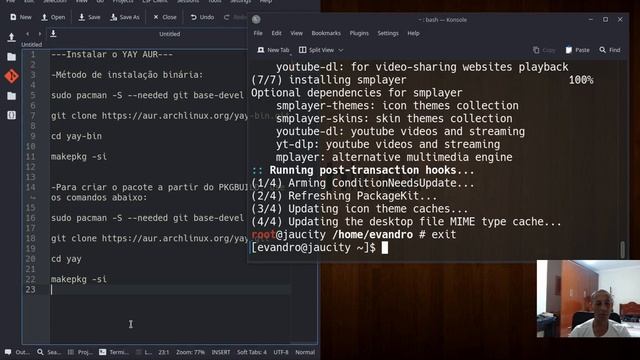Viewport: 640px width, 360px height.
Task: Click the download arrow icon beside Untitled tab bar
Action: [x=53, y=33]
